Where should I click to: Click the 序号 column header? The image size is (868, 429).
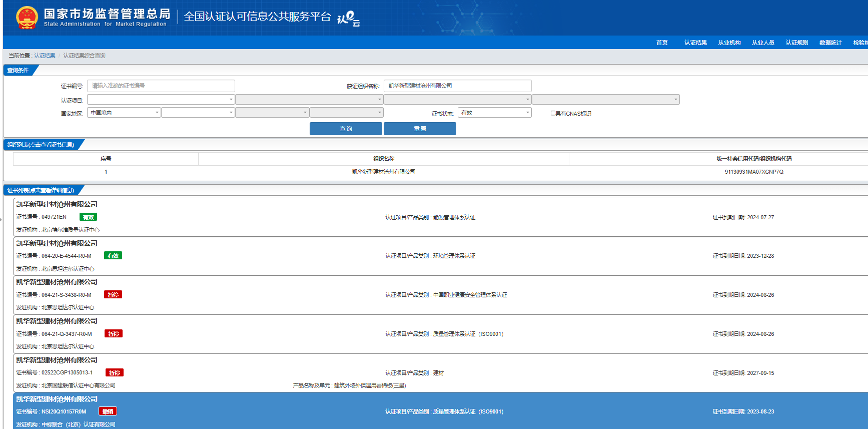click(x=106, y=159)
